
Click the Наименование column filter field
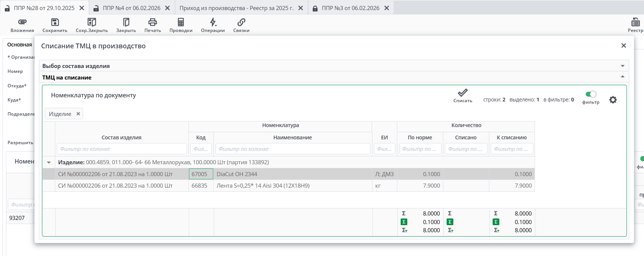pos(293,149)
